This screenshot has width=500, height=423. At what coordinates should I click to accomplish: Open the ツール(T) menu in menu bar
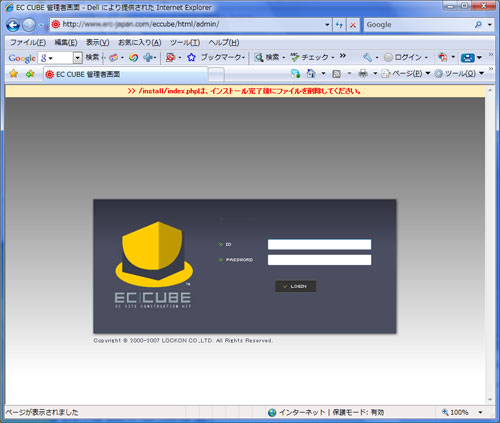coord(185,43)
